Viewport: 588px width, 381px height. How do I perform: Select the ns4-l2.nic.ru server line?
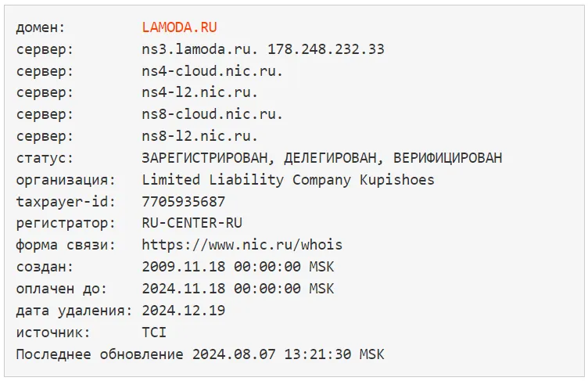click(x=200, y=92)
